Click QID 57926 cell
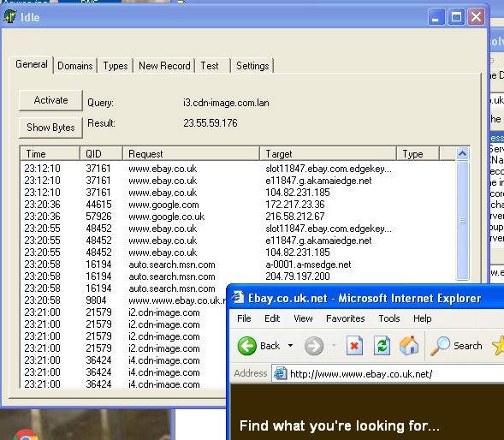Image resolution: width=504 pixels, height=440 pixels. tap(98, 217)
